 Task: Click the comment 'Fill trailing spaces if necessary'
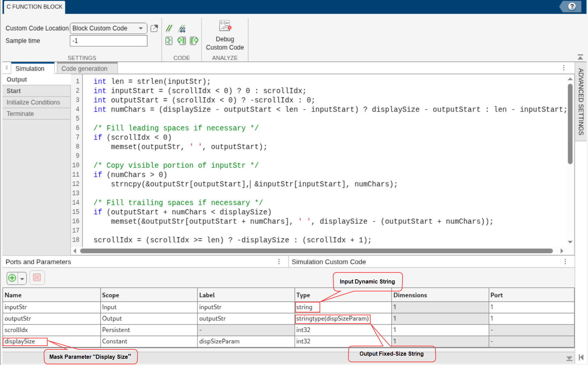point(178,203)
